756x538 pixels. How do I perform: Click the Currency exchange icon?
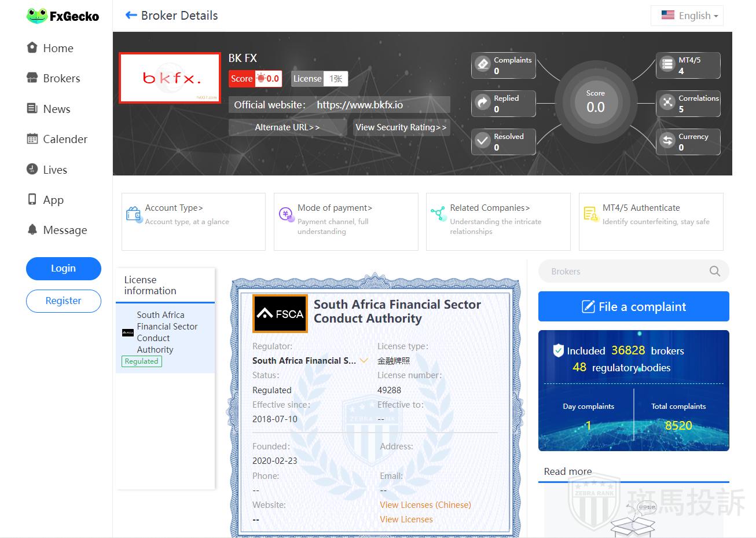pos(667,141)
